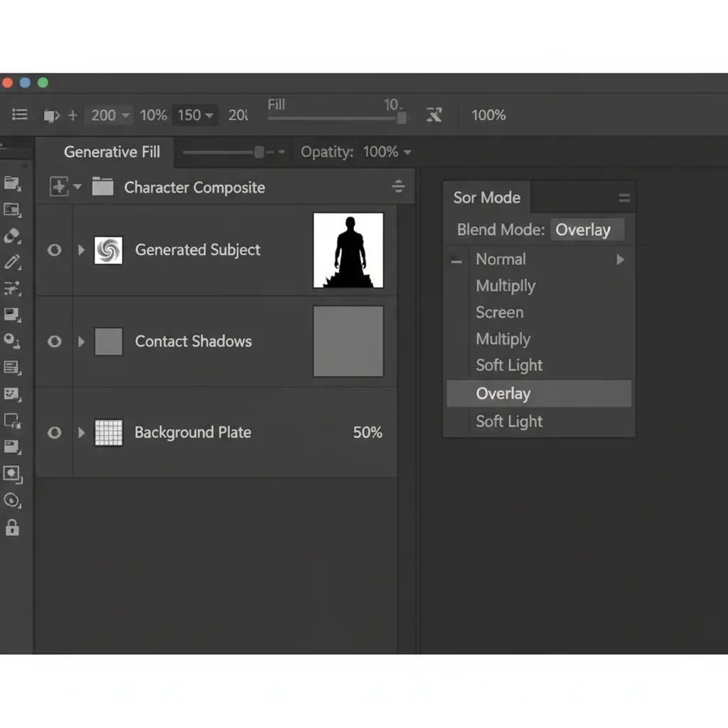The height and width of the screenshot is (728, 728).
Task: Choose Screen from the blend mode list
Action: (x=500, y=313)
